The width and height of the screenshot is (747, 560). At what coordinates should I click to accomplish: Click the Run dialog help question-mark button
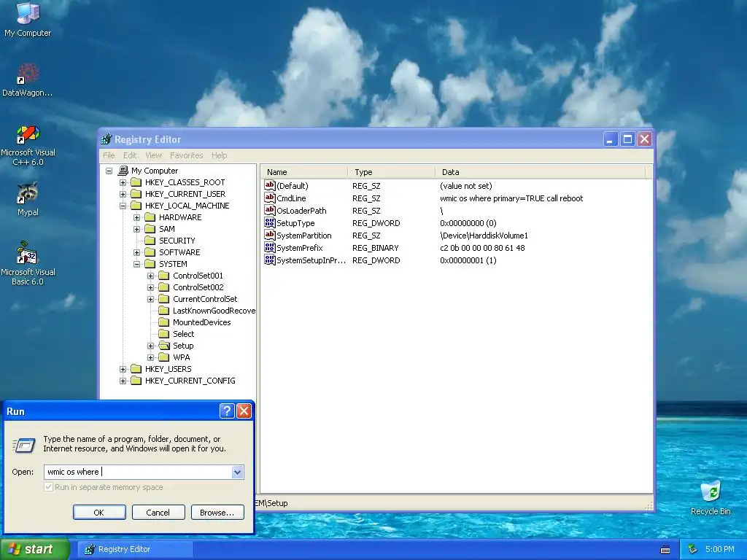click(x=227, y=411)
